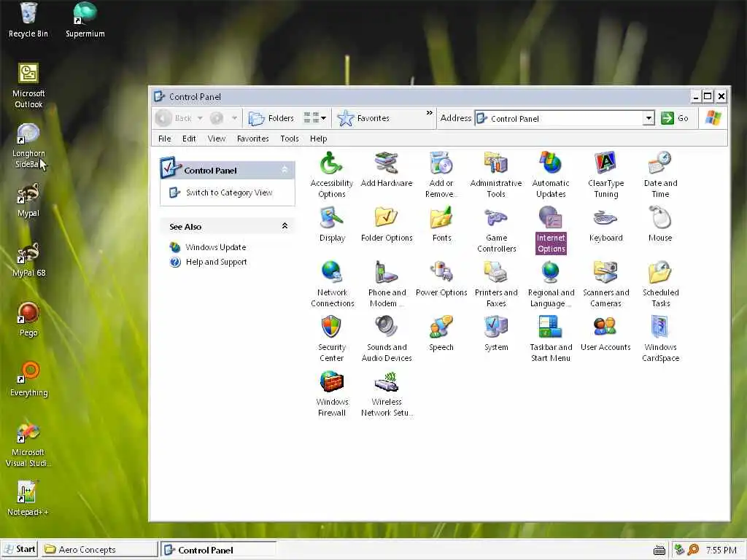
Task: Open Printers and Faxes icon
Action: pyautogui.click(x=496, y=284)
